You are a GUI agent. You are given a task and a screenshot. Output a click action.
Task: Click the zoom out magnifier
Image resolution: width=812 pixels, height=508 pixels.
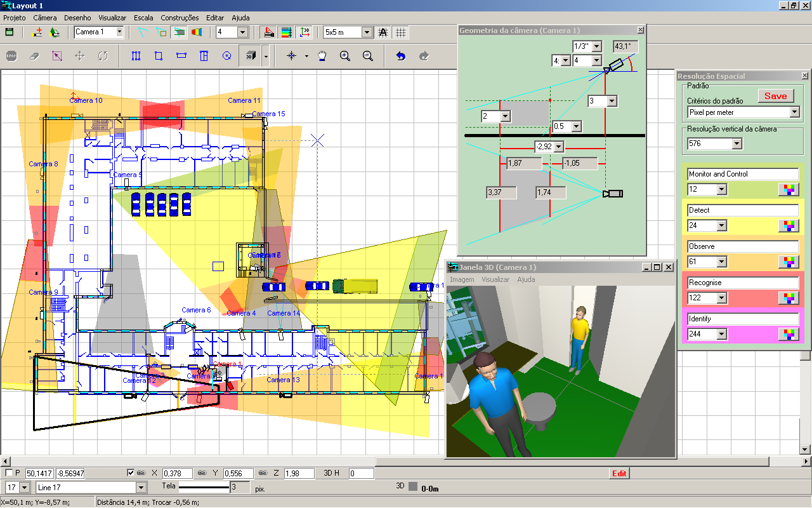pos(367,56)
